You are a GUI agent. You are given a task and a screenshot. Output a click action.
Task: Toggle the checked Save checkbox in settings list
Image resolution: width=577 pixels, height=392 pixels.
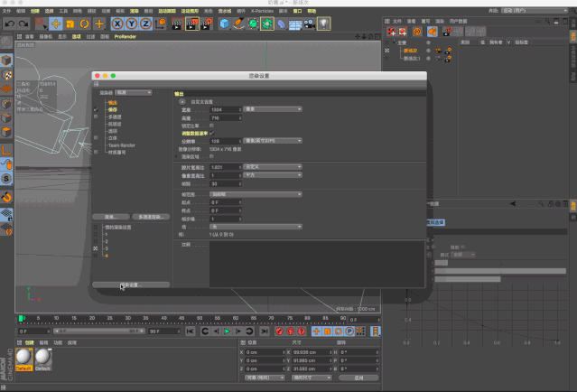pyautogui.click(x=96, y=109)
